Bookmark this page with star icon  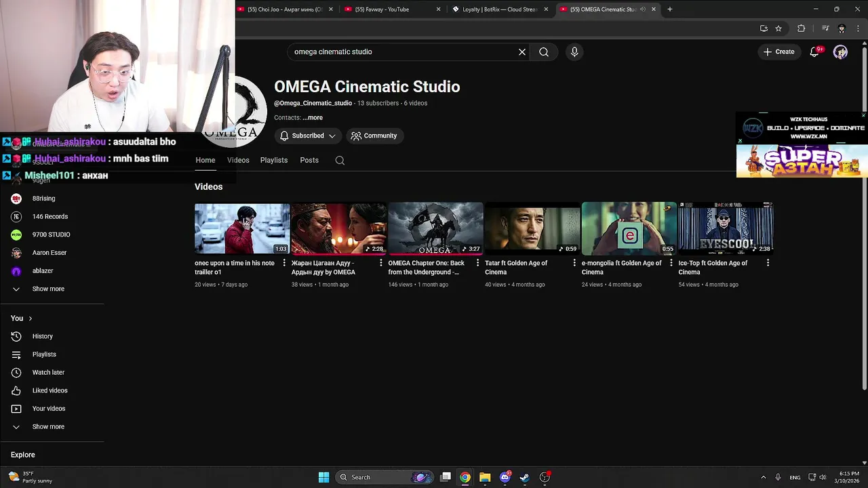point(778,28)
